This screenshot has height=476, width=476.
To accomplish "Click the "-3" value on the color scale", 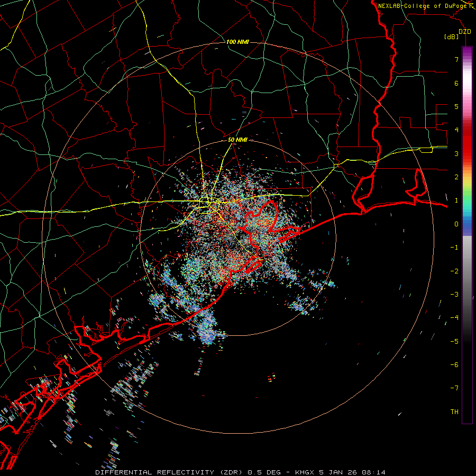I will (x=454, y=295).
